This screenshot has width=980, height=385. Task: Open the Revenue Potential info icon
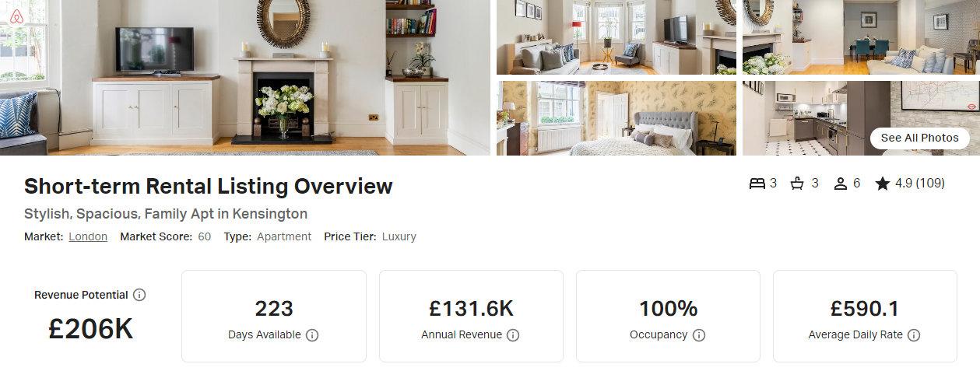[x=139, y=295]
